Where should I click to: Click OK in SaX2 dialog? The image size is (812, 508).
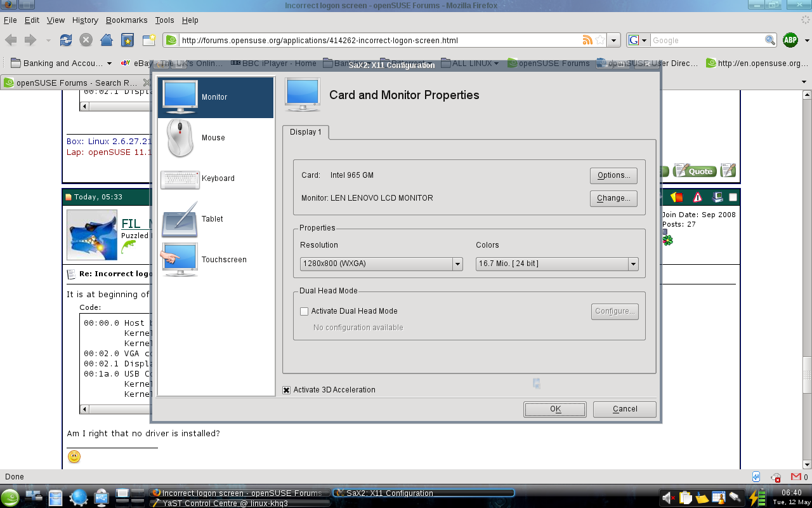click(x=555, y=409)
